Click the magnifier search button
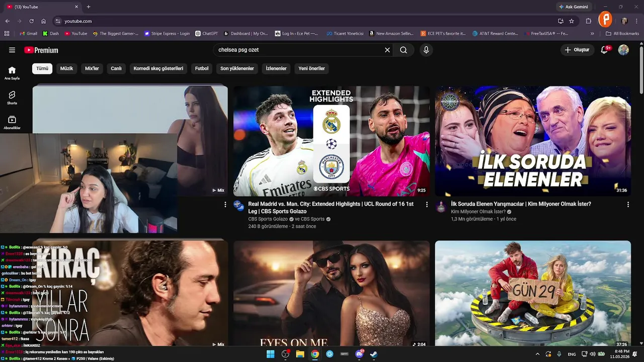Image resolution: width=644 pixels, height=362 pixels. (404, 50)
